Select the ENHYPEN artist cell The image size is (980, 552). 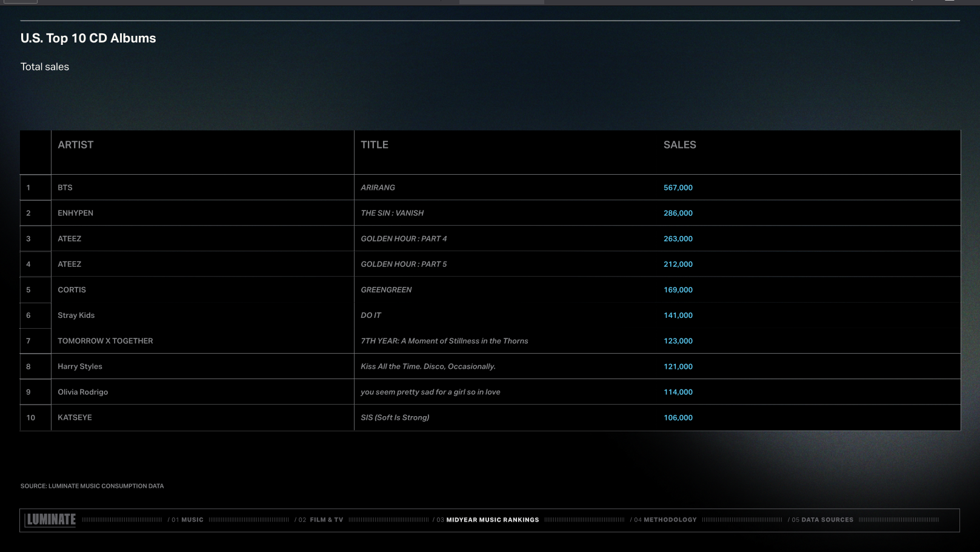tap(75, 213)
